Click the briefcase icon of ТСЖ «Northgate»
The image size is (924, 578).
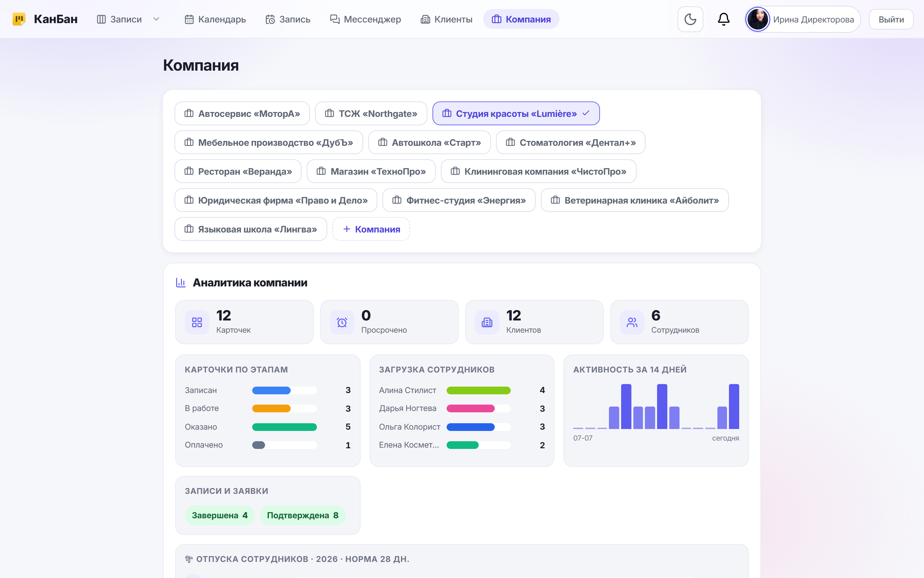point(329,113)
